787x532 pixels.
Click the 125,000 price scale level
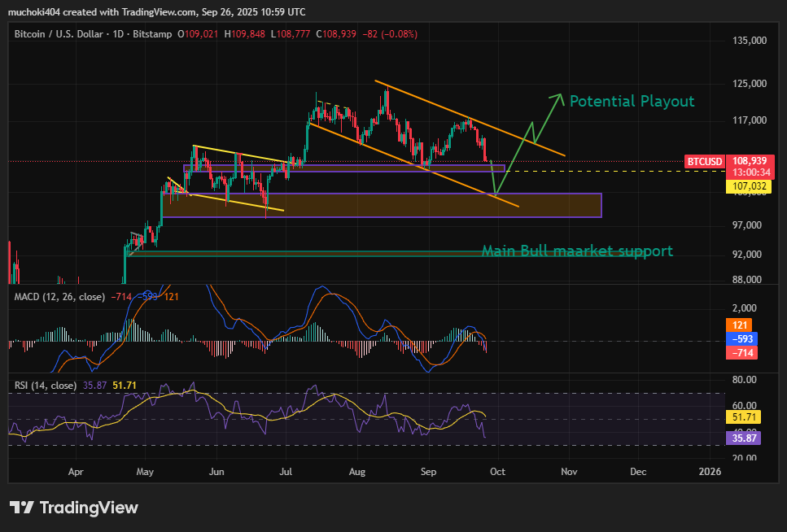(x=750, y=83)
